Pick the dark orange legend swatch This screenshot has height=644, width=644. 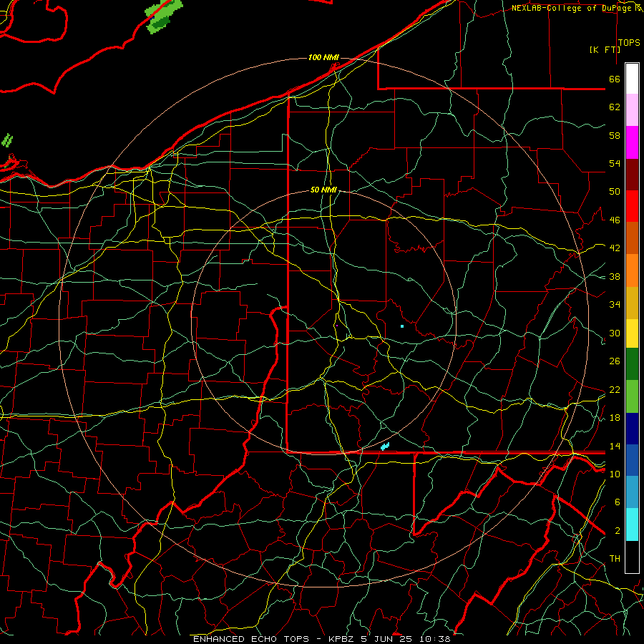632,238
